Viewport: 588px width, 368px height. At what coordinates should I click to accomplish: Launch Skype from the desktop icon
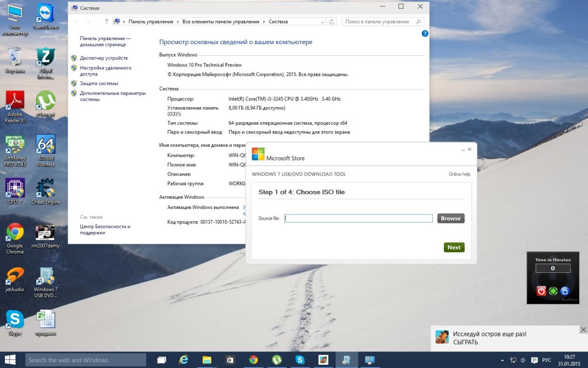tap(15, 323)
